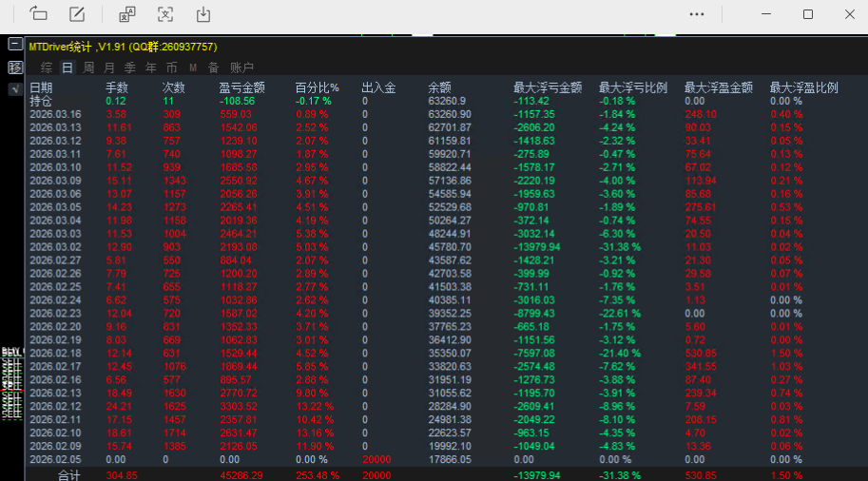Click the 日期 column header
The image size is (868, 481).
click(x=41, y=87)
